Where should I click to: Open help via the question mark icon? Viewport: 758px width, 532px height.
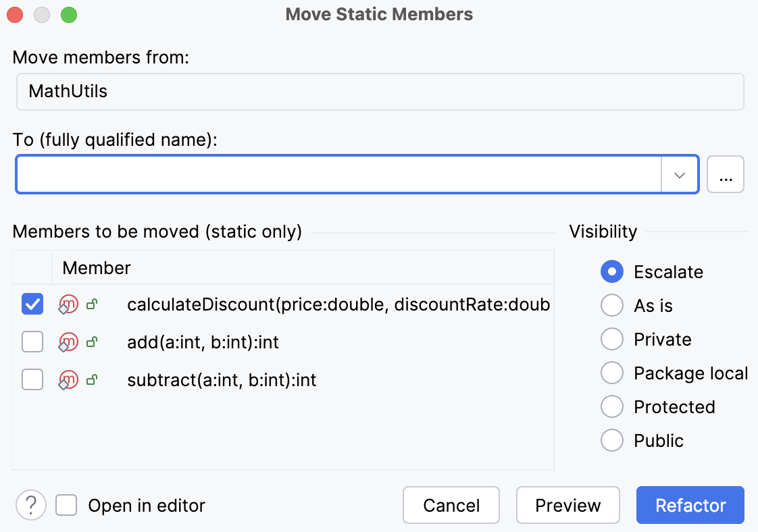pyautogui.click(x=30, y=505)
